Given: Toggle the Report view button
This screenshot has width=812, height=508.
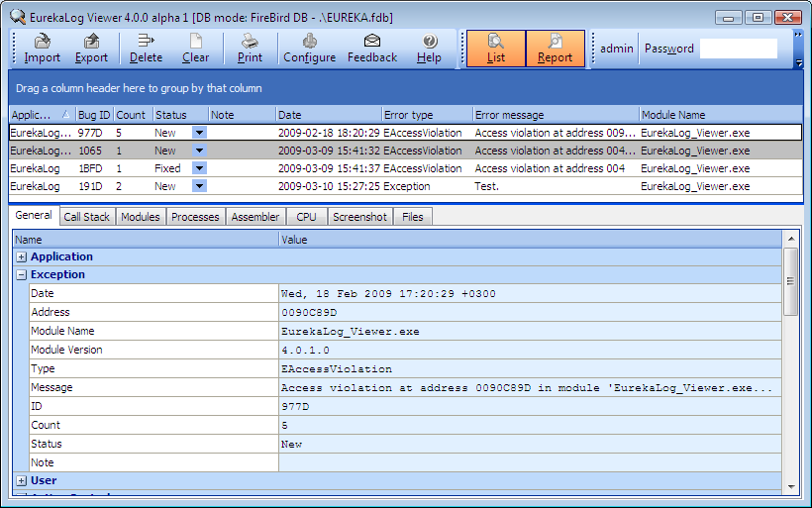Looking at the screenshot, I should pyautogui.click(x=555, y=49).
